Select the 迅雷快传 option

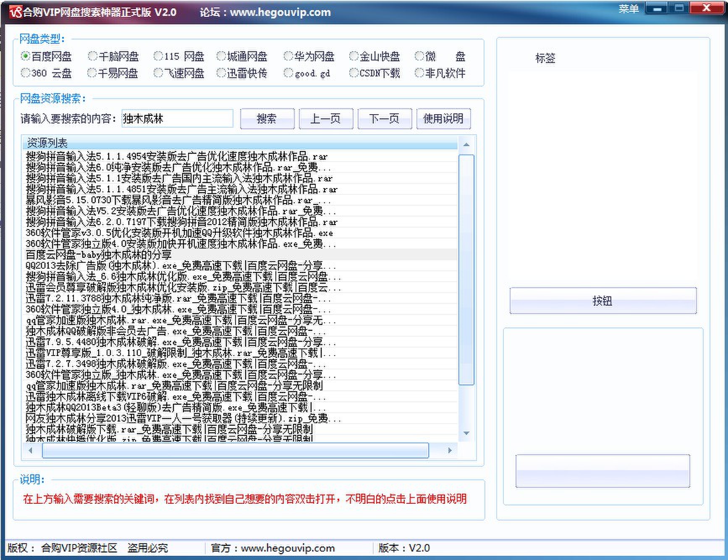[242, 73]
